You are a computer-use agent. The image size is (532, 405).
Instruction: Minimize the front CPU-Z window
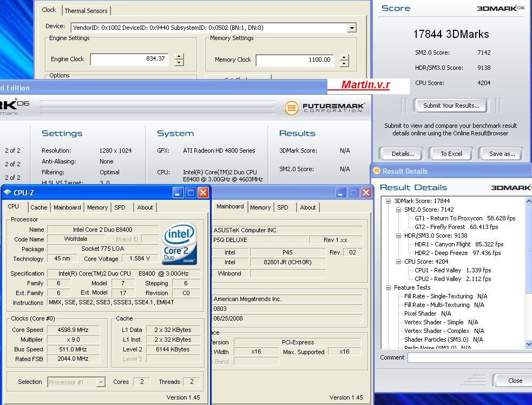tap(178, 193)
